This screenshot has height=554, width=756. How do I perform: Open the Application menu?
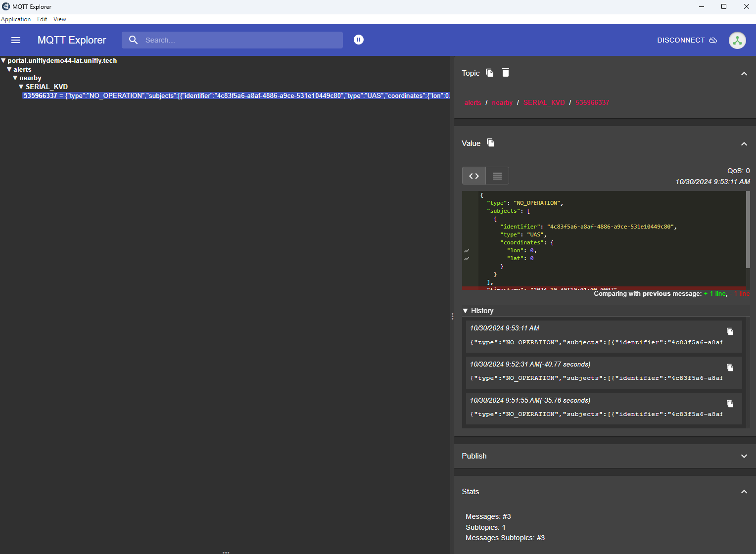click(x=16, y=19)
